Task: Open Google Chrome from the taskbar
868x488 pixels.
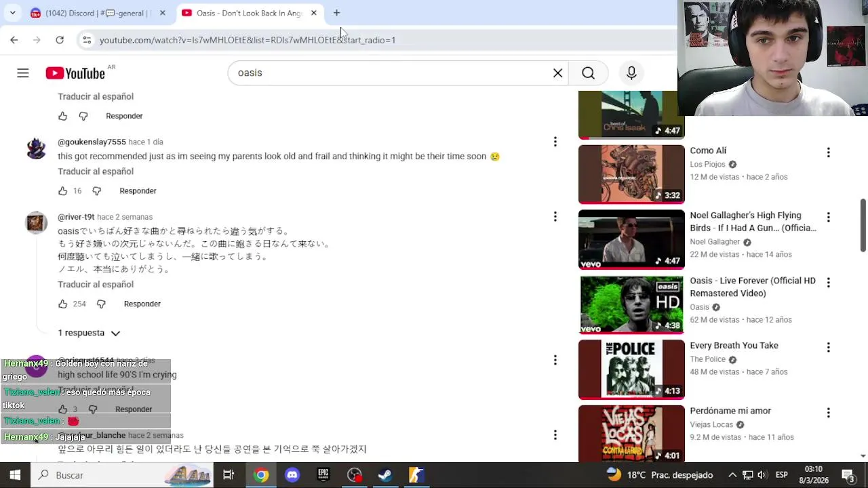Action: [x=261, y=475]
